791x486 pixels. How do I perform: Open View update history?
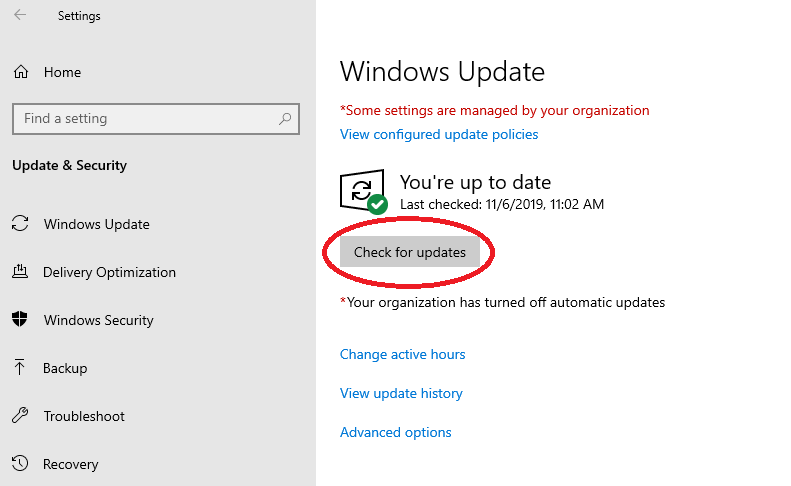point(401,393)
